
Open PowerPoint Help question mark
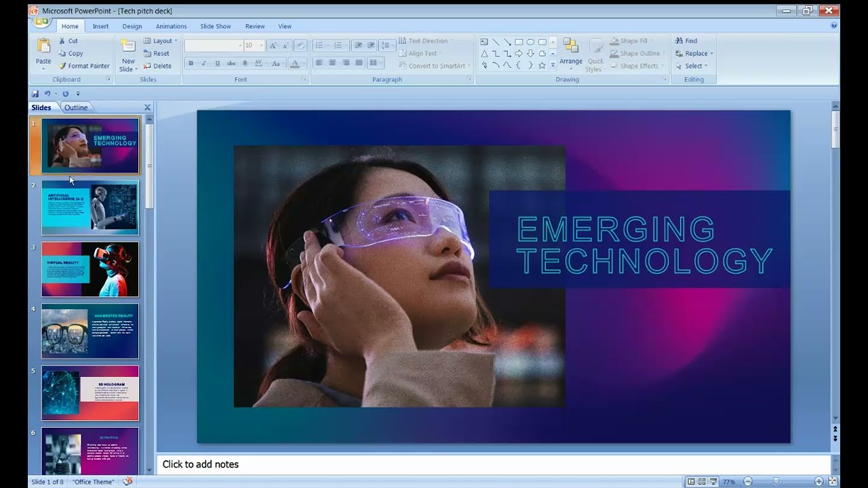(833, 26)
